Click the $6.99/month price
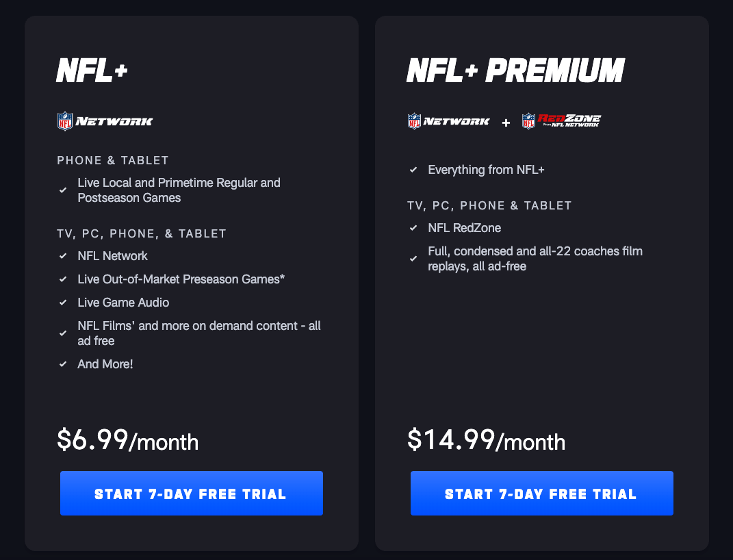The height and width of the screenshot is (560, 733). 127,440
